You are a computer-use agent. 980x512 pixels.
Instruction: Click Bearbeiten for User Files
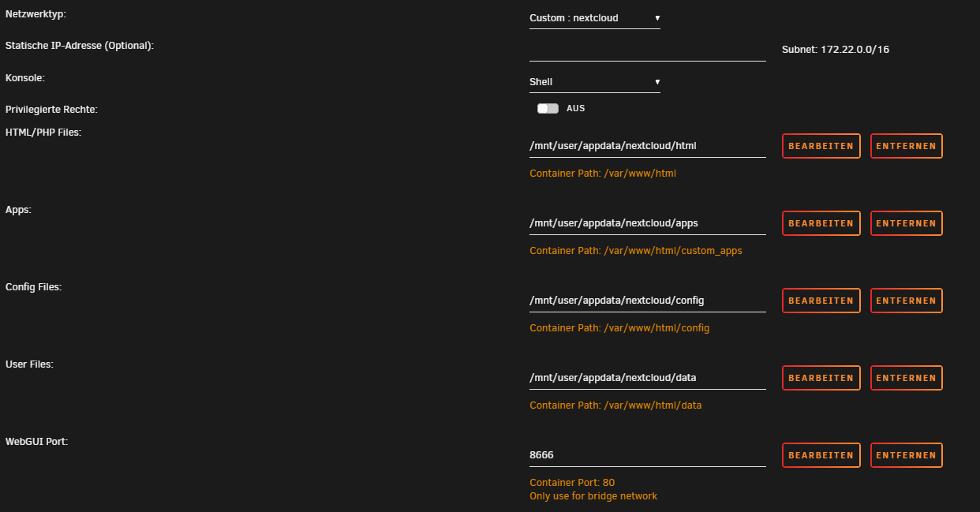pyautogui.click(x=821, y=378)
